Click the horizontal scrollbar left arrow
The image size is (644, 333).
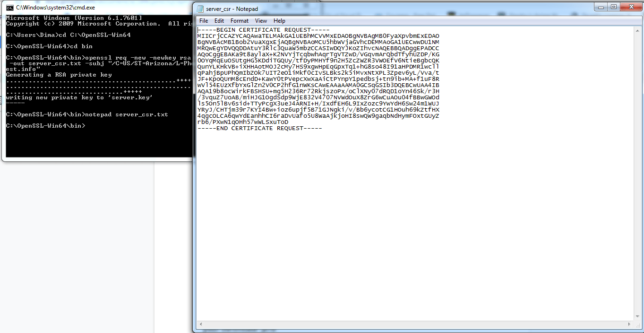(x=200, y=324)
